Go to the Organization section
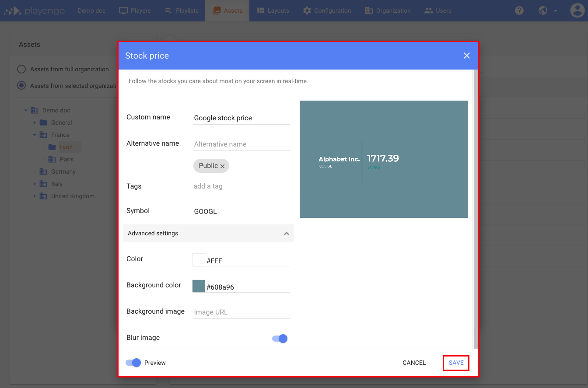The width and height of the screenshot is (588, 388). click(388, 10)
